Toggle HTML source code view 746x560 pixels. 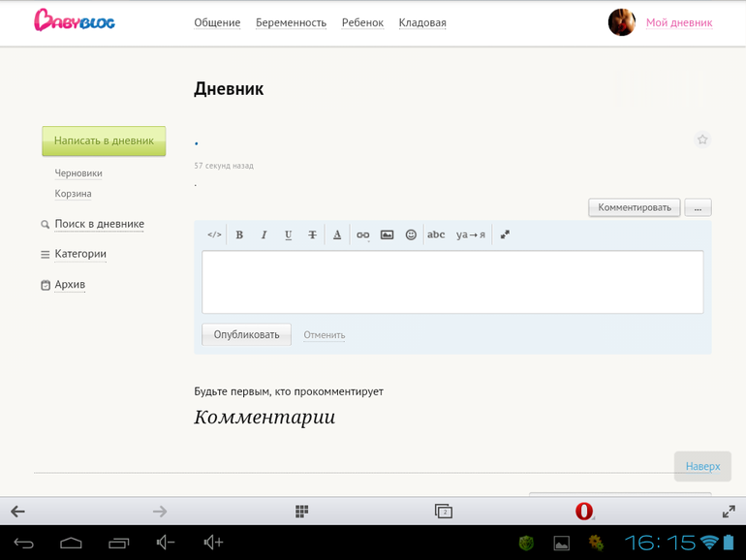click(214, 234)
